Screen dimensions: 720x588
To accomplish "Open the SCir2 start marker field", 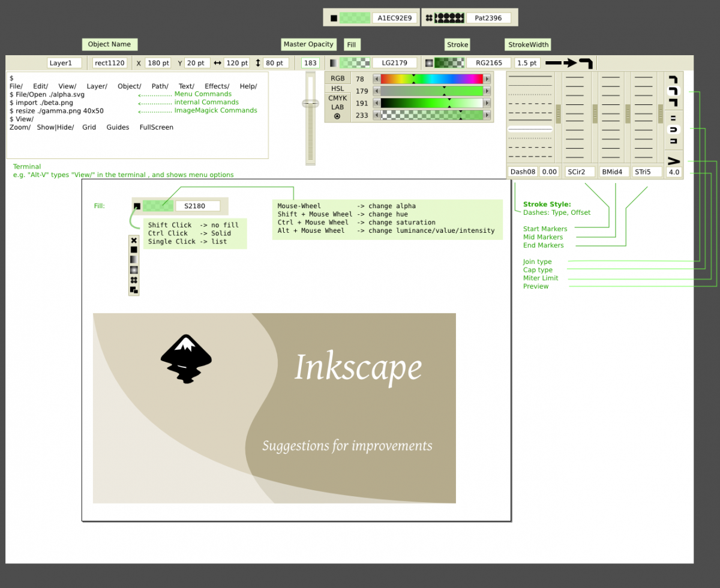I will pos(580,171).
